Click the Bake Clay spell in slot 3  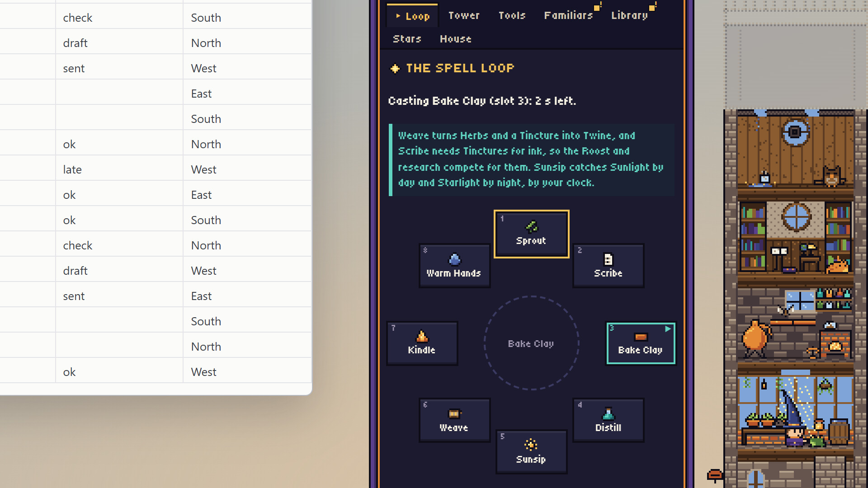(x=641, y=343)
